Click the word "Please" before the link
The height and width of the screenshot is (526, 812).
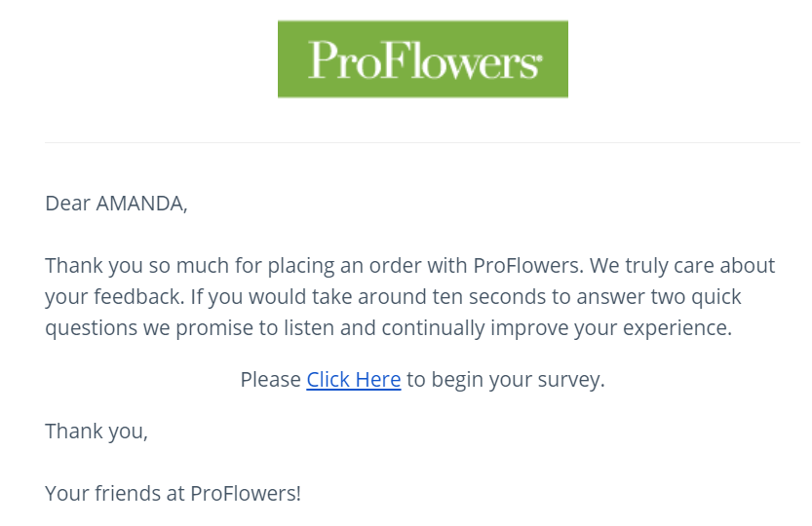click(x=270, y=379)
